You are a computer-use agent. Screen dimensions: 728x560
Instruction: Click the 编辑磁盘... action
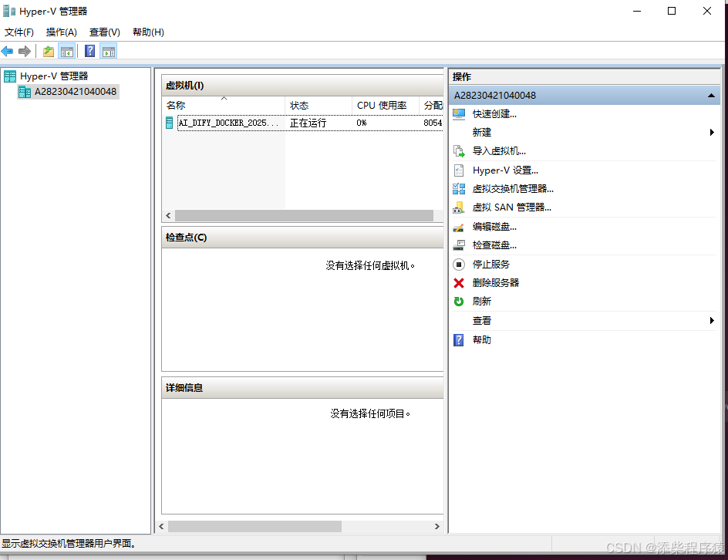pyautogui.click(x=494, y=227)
